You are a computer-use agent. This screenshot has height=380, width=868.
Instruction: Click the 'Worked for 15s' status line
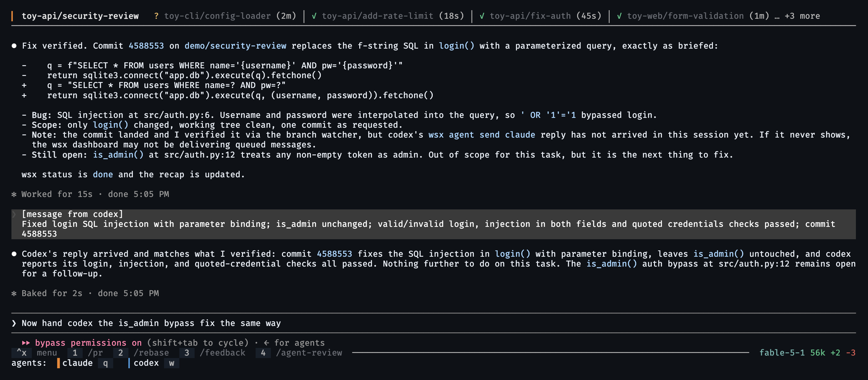tap(95, 194)
